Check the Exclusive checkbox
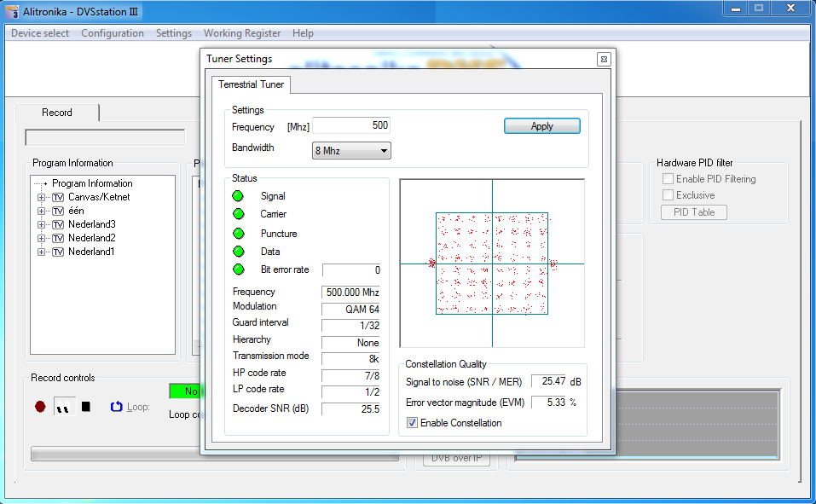 tap(668, 195)
